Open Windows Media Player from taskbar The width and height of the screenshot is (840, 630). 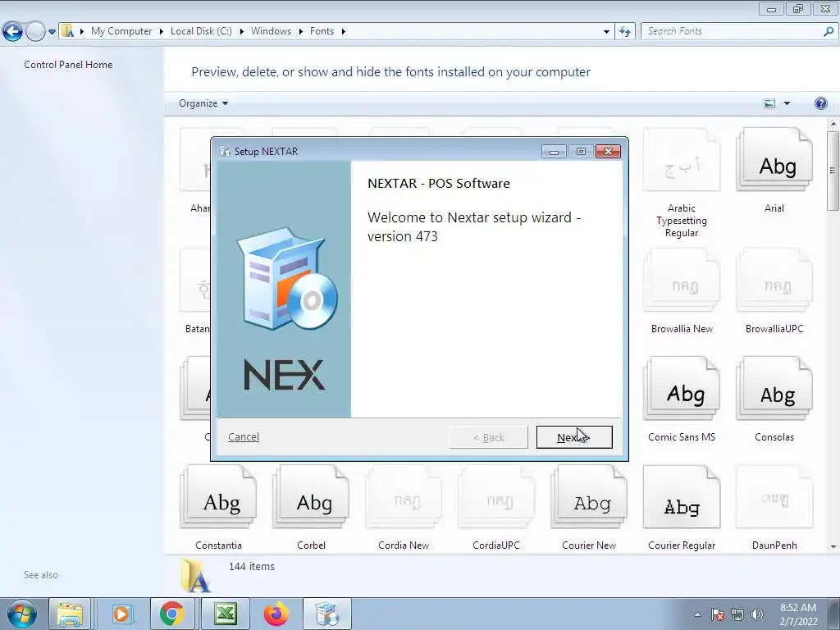(121, 614)
